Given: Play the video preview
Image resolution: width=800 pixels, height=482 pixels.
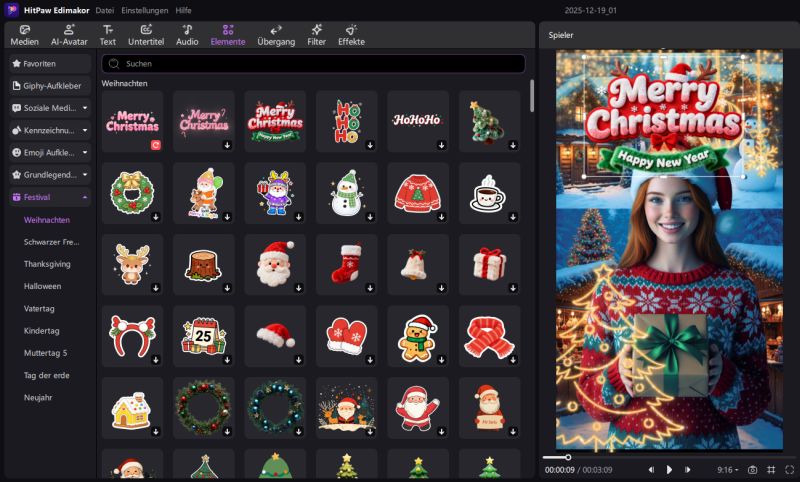Looking at the screenshot, I should click(x=669, y=469).
